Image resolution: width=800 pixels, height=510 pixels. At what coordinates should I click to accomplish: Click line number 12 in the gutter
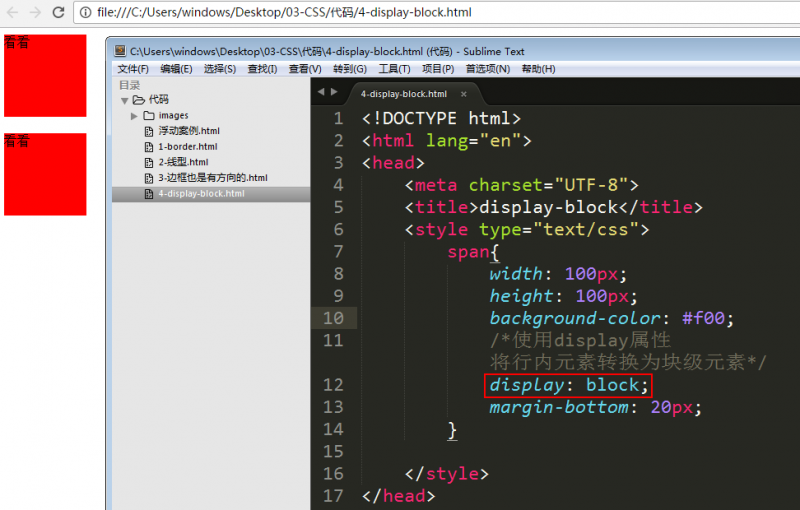click(334, 385)
